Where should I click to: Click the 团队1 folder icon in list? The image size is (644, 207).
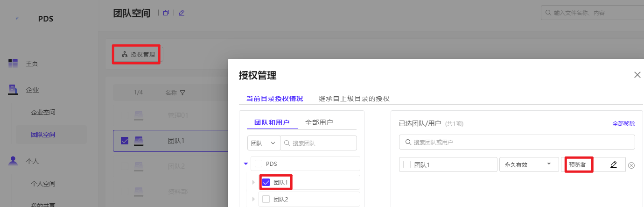tap(139, 141)
